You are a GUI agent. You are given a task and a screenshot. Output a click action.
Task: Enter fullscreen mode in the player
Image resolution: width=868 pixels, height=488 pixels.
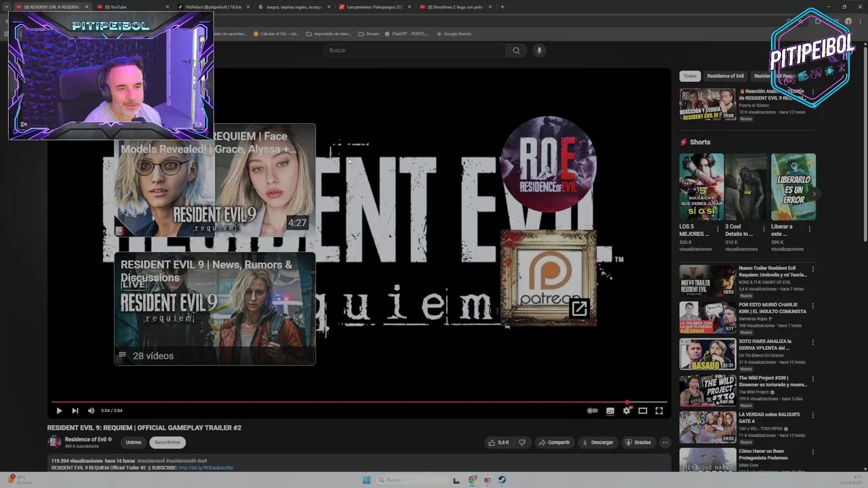659,411
